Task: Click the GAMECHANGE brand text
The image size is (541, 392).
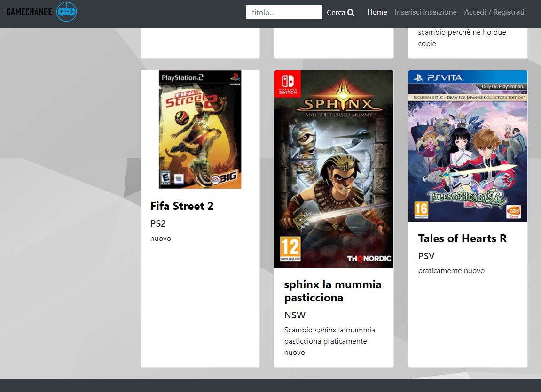Action: [29, 12]
